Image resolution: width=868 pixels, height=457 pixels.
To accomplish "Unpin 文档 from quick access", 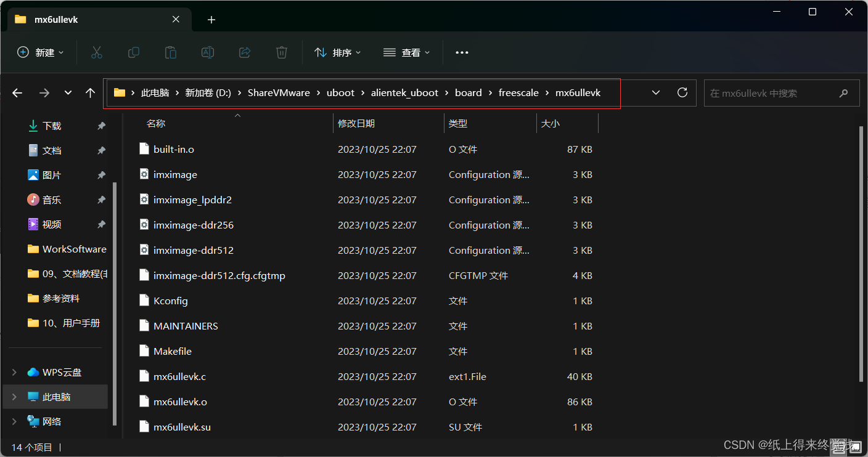I will [101, 150].
